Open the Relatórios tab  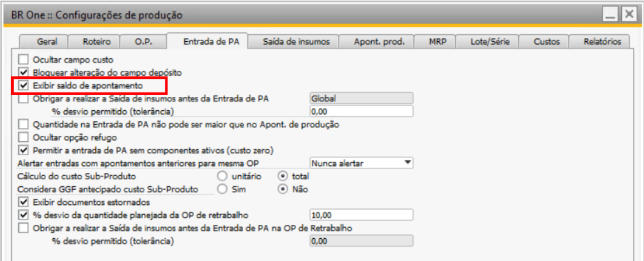click(602, 42)
